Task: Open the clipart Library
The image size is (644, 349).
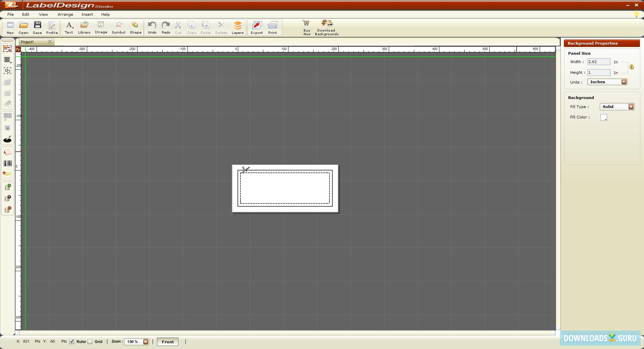Action: pos(84,28)
